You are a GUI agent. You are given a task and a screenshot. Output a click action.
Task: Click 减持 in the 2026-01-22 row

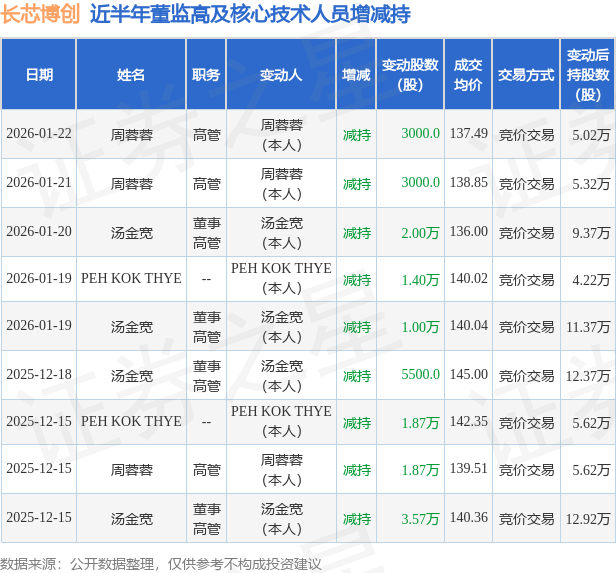click(357, 135)
